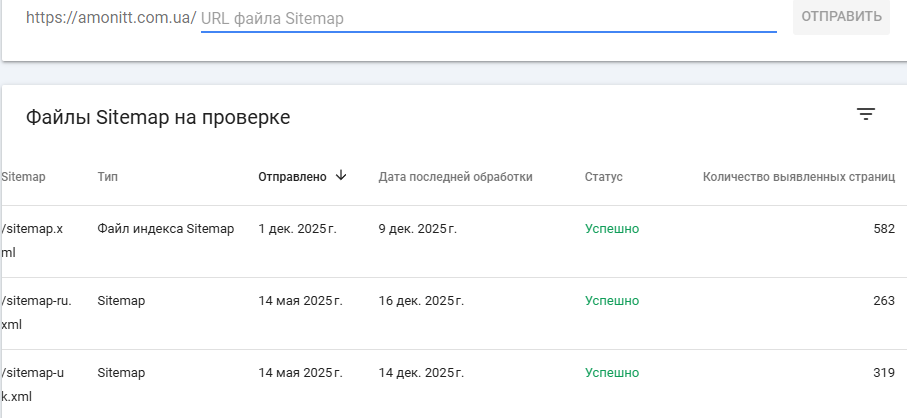Open the table filter icon
The height and width of the screenshot is (418, 907).
pyautogui.click(x=866, y=115)
